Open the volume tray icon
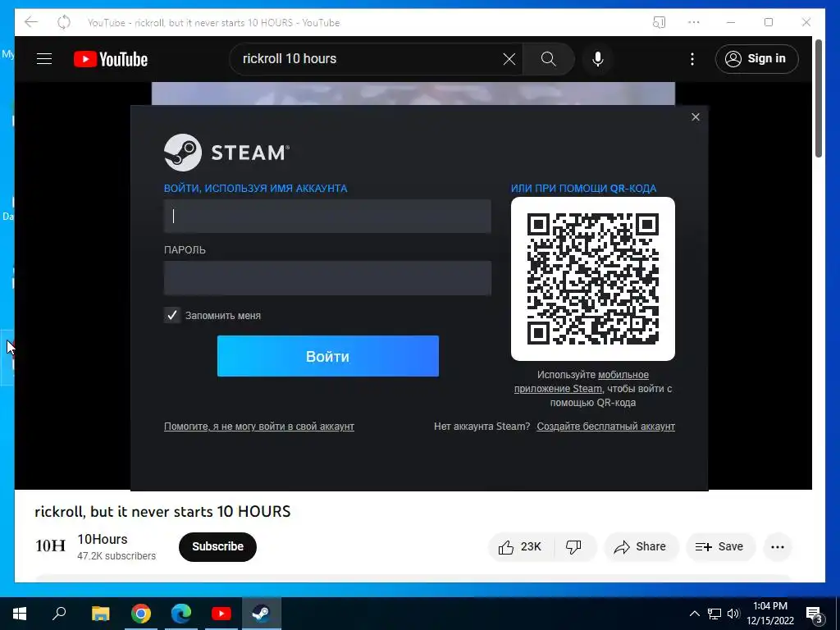This screenshot has width=840, height=630. coord(733,614)
